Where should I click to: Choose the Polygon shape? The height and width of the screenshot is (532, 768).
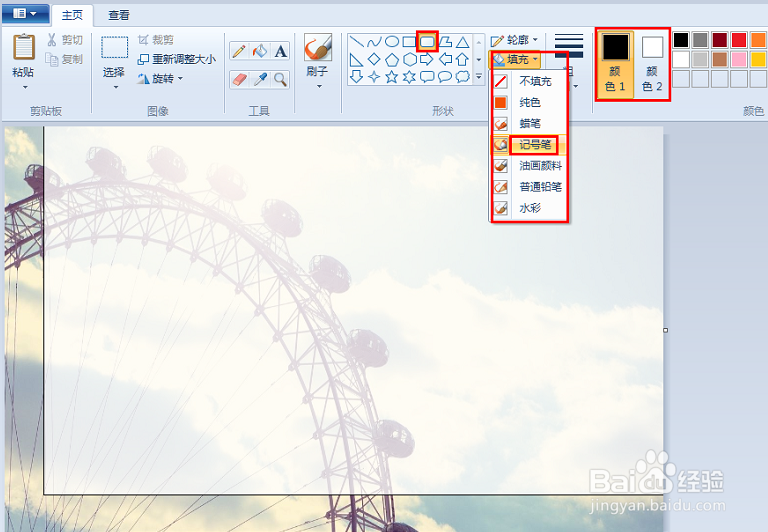(x=445, y=42)
